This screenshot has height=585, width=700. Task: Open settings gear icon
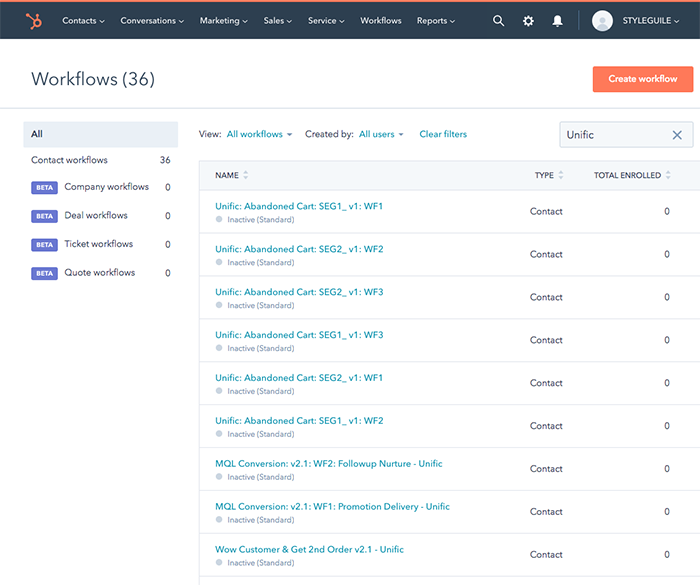(x=528, y=21)
